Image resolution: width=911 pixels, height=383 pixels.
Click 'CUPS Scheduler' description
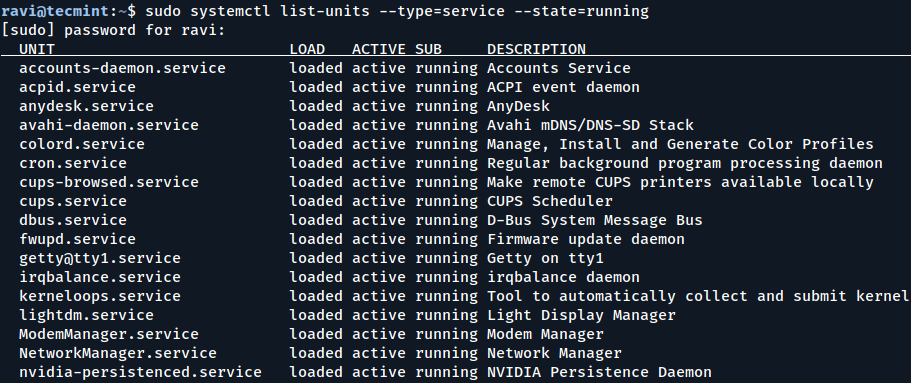coord(550,201)
